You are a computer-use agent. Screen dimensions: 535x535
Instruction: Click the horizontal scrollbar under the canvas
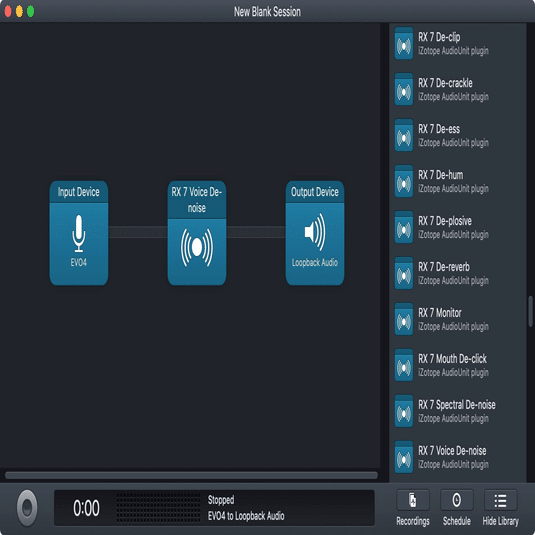[x=191, y=475]
